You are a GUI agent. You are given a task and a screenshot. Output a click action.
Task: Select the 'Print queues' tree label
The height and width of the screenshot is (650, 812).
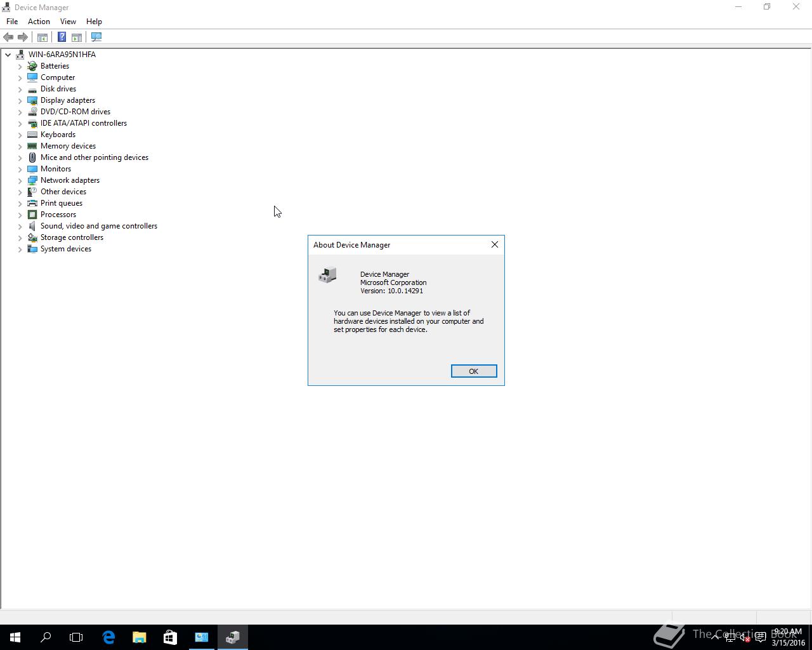[62, 203]
